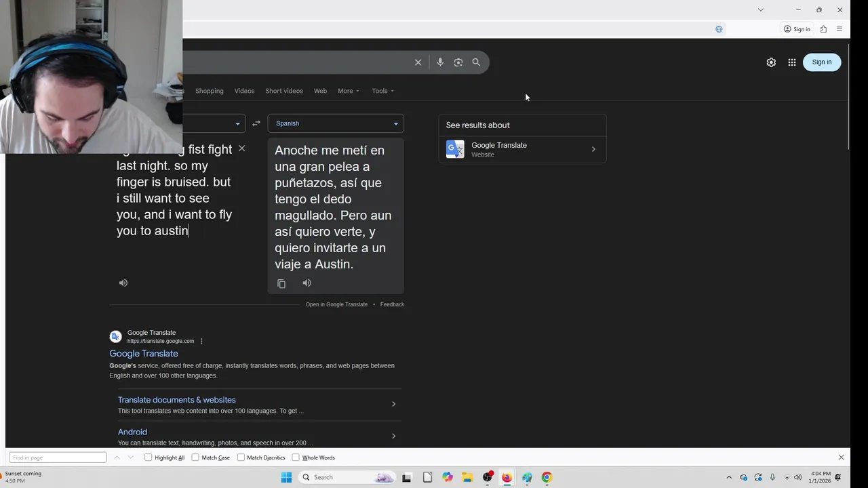Listen to the Spanish translation
Screen dimensions: 868x488
click(307, 283)
